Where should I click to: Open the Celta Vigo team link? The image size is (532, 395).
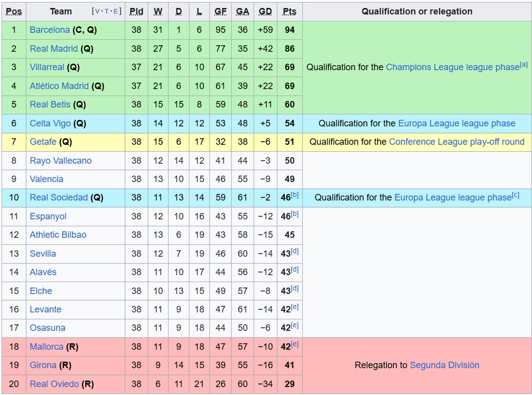pyautogui.click(x=50, y=124)
